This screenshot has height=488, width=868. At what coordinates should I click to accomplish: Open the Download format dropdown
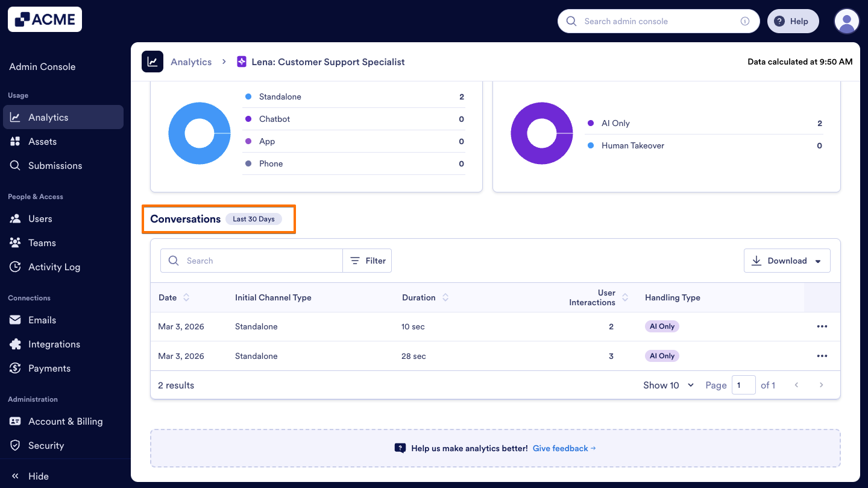click(x=819, y=260)
